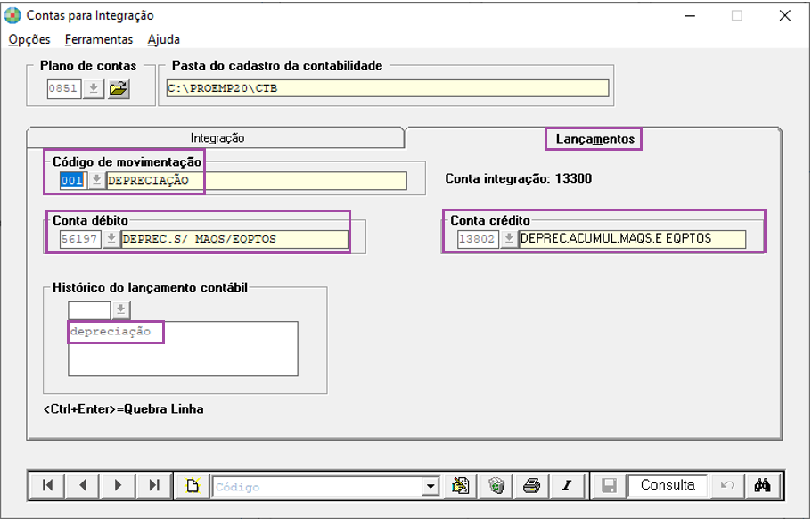Image resolution: width=812 pixels, height=519 pixels.
Task: Go to the last record
Action: coord(154,485)
